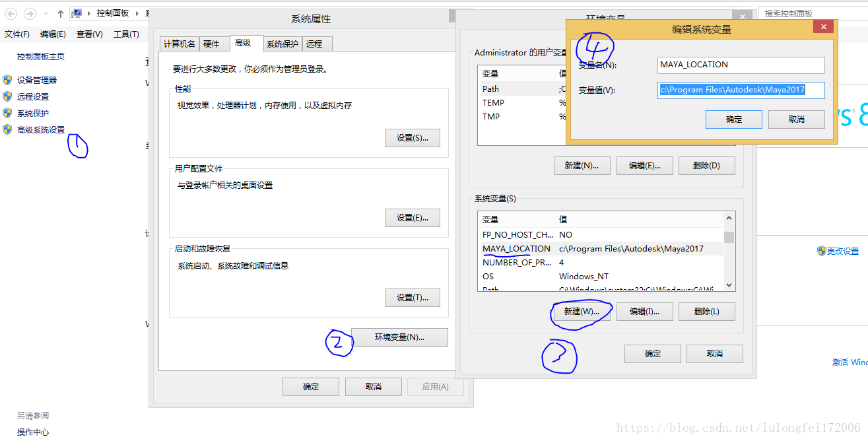868x441 pixels.
Task: Open the 编辑(E) menu
Action: point(53,34)
